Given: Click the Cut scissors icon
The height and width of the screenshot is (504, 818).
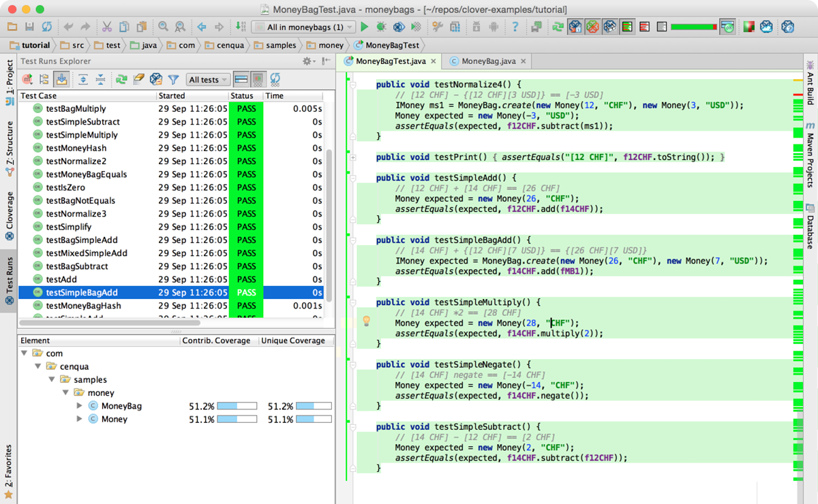Looking at the screenshot, I should [x=107, y=27].
